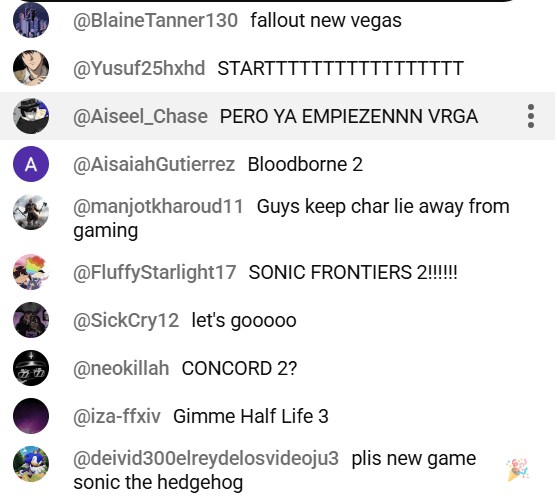The image size is (557, 499).
Task: Click Yusuf25hxhd's anime character avatar
Action: (31, 68)
